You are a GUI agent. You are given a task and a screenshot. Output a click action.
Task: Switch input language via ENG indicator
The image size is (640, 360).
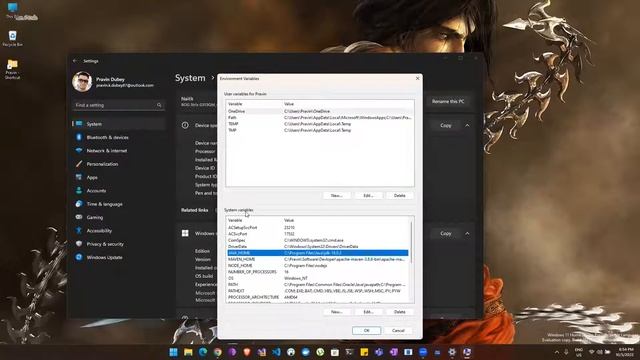(579, 352)
